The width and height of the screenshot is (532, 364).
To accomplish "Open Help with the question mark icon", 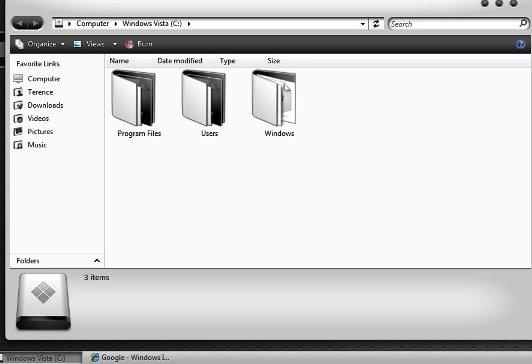I will click(x=520, y=44).
